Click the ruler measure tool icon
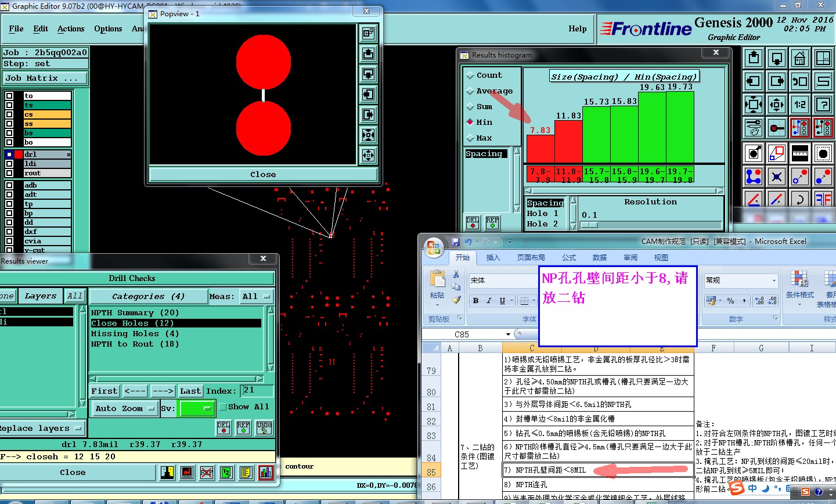 pyautogui.click(x=800, y=153)
